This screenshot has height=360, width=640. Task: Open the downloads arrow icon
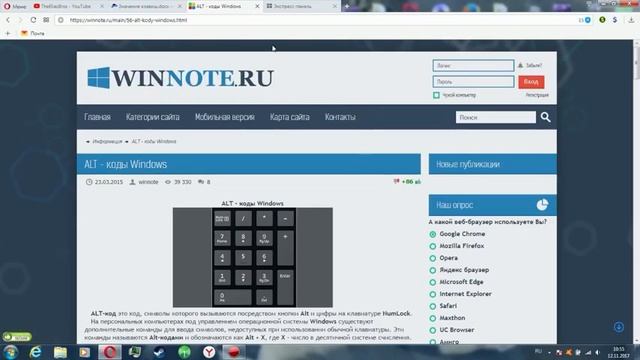pyautogui.click(x=631, y=20)
